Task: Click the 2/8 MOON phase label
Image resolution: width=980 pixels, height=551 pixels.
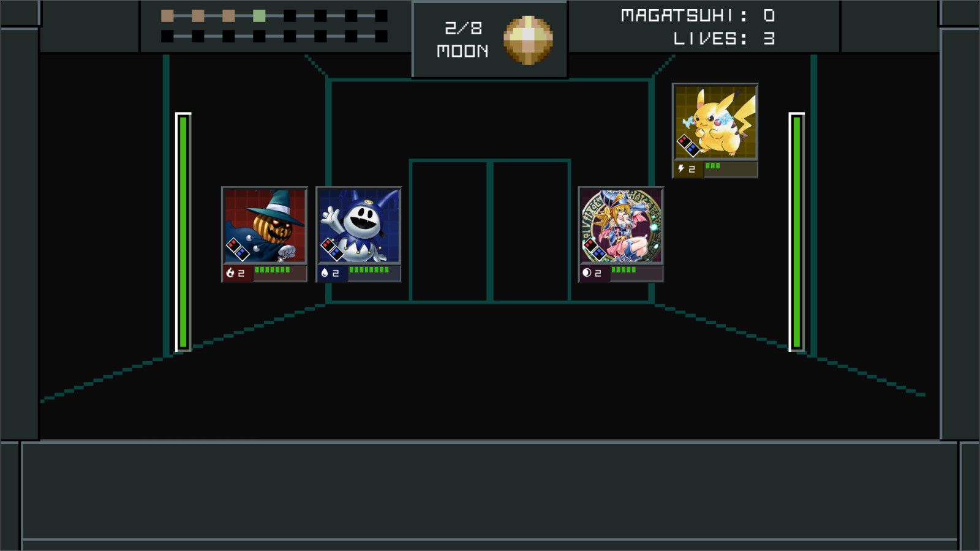Action: click(x=463, y=40)
